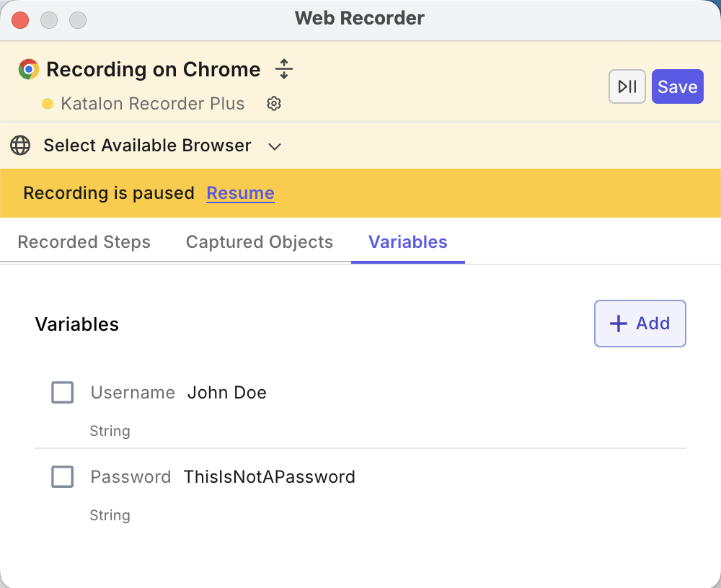This screenshot has height=588, width=721.
Task: Click the yellow status dot indicator
Action: coord(48,103)
